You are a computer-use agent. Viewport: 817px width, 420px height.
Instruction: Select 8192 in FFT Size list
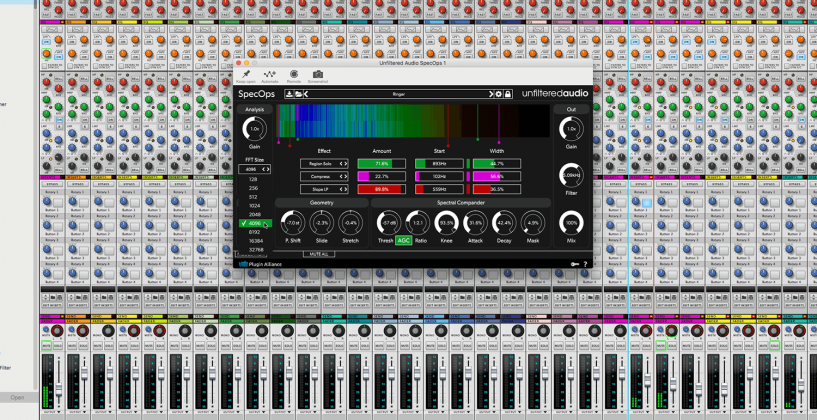coord(254,232)
